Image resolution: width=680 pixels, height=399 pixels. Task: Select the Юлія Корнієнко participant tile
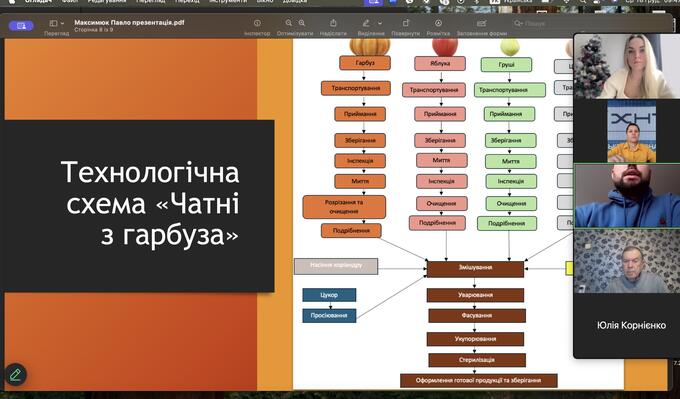[627, 325]
